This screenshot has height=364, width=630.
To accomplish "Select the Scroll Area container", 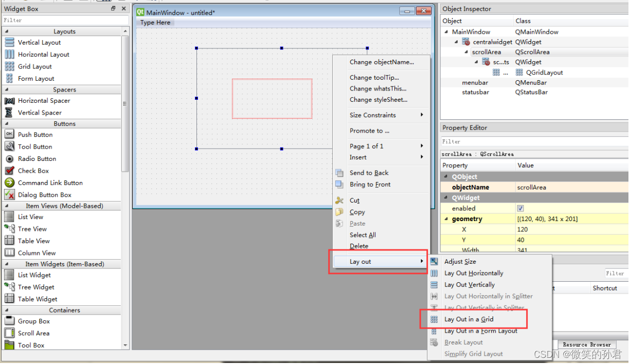I will pyautogui.click(x=34, y=333).
